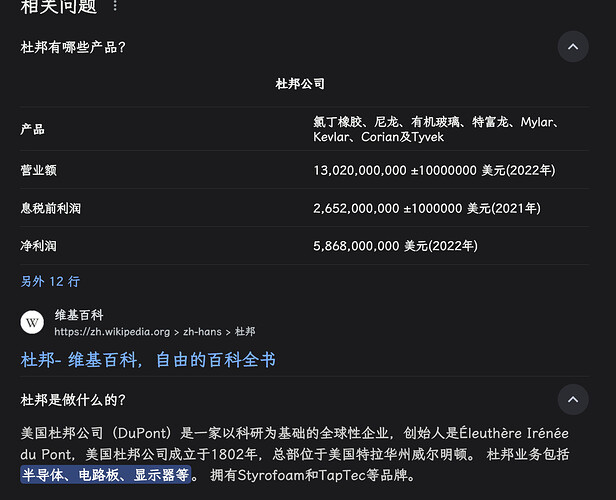Open the three-dot menu beside the Related Questions heading

click(115, 6)
